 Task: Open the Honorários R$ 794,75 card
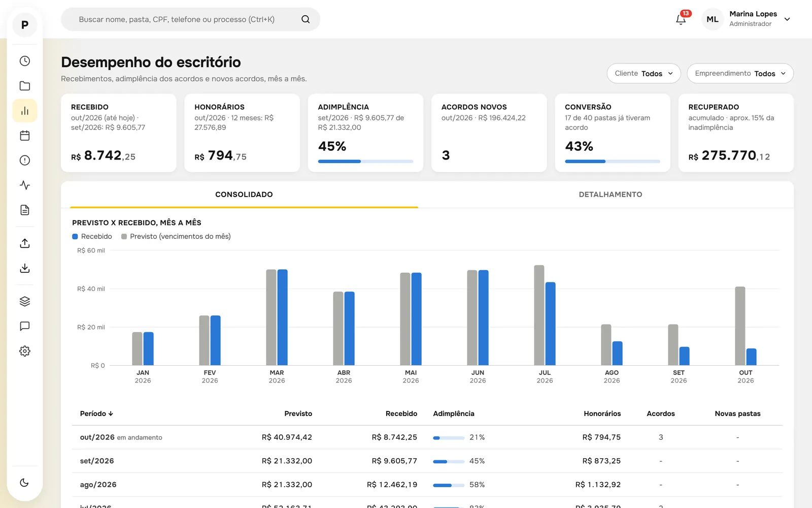(x=242, y=133)
